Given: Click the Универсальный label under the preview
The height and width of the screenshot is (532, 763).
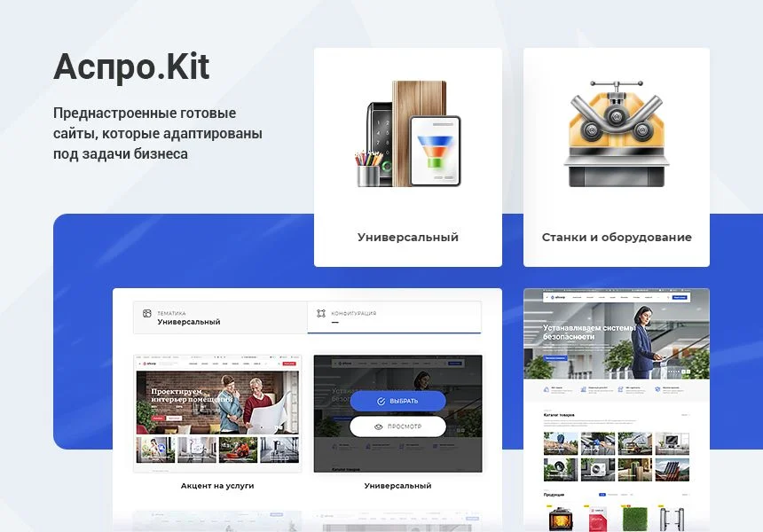Looking at the screenshot, I should coord(397,486).
